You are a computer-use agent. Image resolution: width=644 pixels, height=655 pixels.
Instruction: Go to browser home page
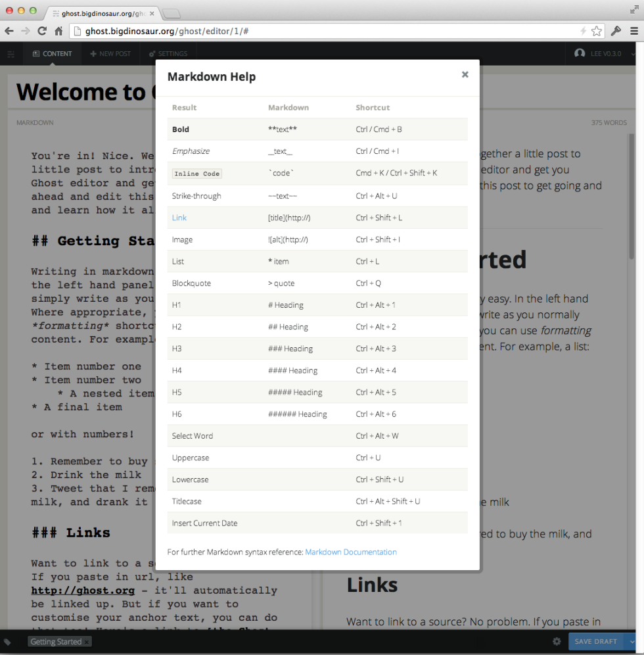[x=58, y=30]
